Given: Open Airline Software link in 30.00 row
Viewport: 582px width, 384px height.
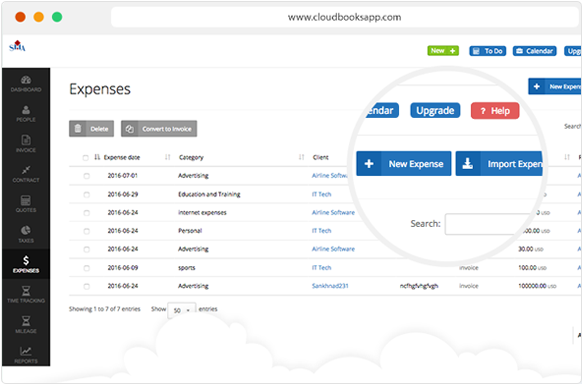Looking at the screenshot, I should click(x=333, y=249).
